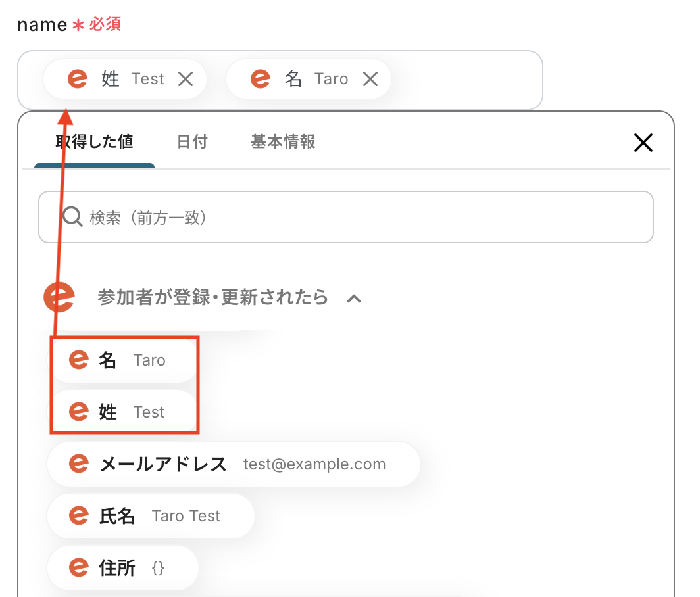Image resolution: width=700 pixels, height=597 pixels.
Task: Select the 取得した値 tab
Action: click(94, 141)
